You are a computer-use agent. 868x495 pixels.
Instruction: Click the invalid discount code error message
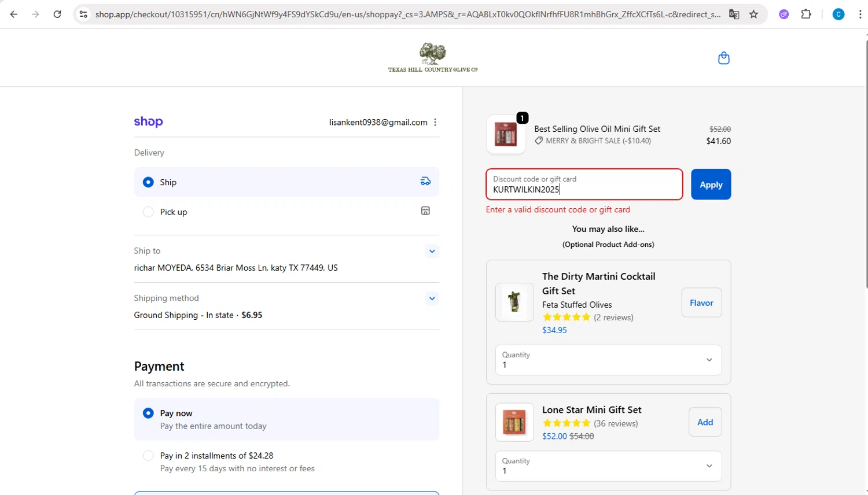[x=558, y=209]
